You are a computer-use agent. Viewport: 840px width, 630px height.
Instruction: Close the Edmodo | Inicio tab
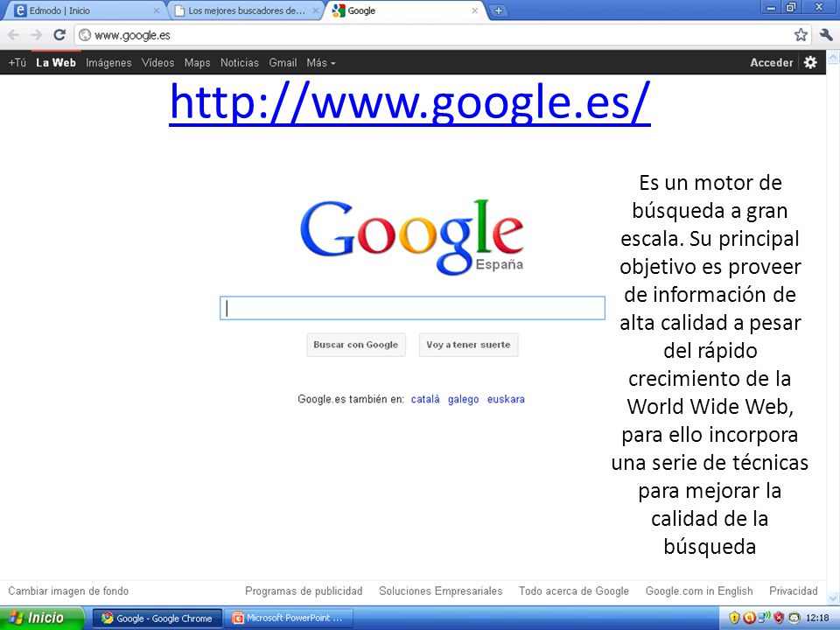coord(157,10)
